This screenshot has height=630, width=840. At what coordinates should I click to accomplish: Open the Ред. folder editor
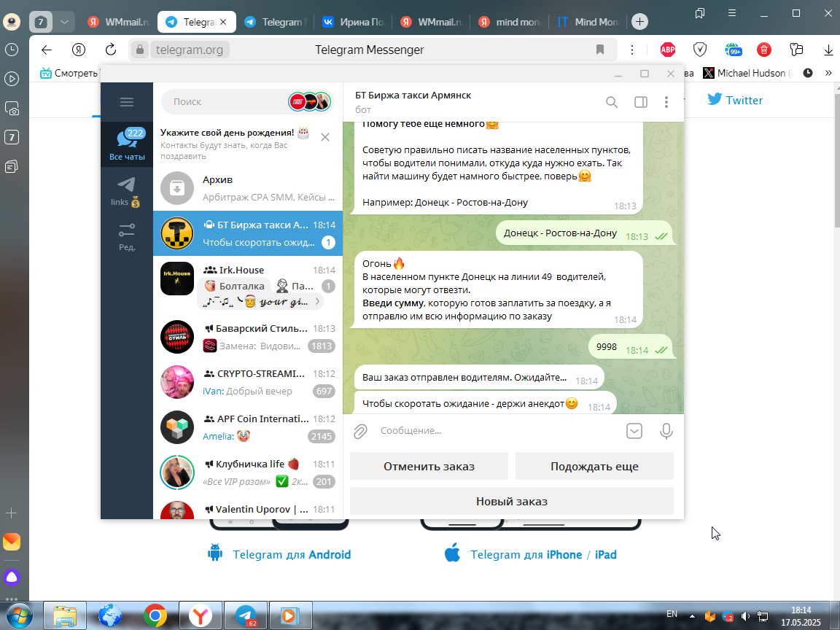(x=127, y=237)
